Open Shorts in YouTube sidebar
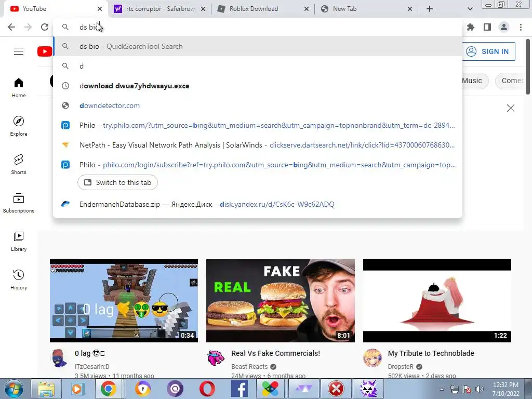Viewport: 532px width, 399px height. point(19,164)
